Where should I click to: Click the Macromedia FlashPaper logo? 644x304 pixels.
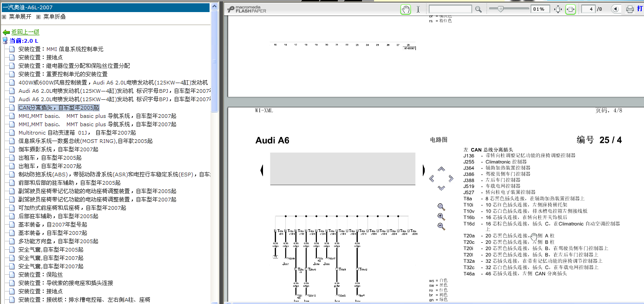pos(247,9)
